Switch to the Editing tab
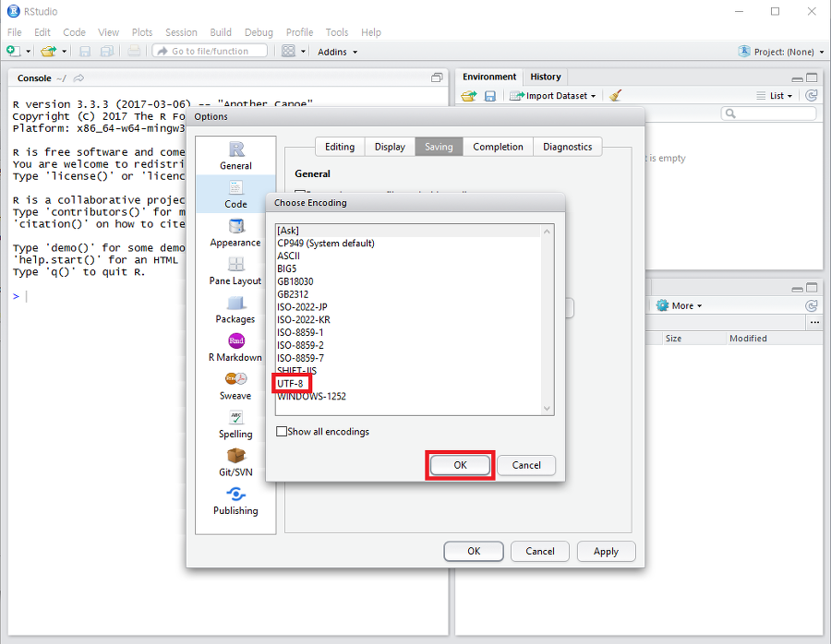Viewport: 831px width, 644px height. pos(340,147)
